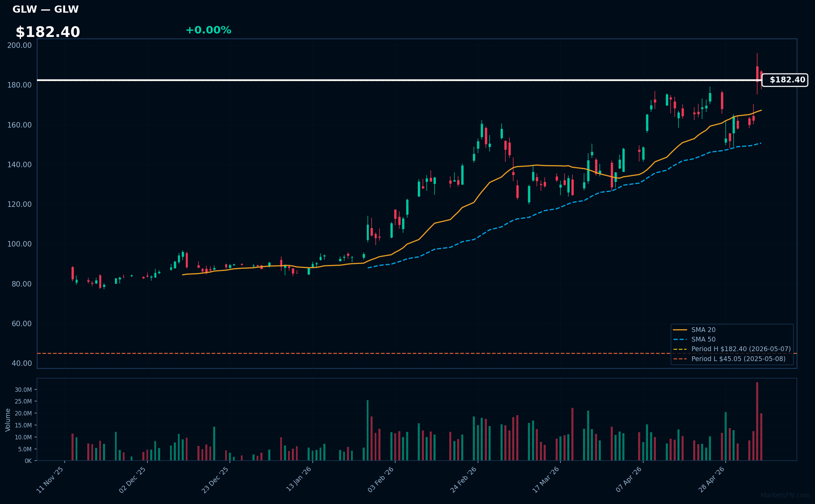Click the 24 Feb '26 date label

click(x=463, y=480)
